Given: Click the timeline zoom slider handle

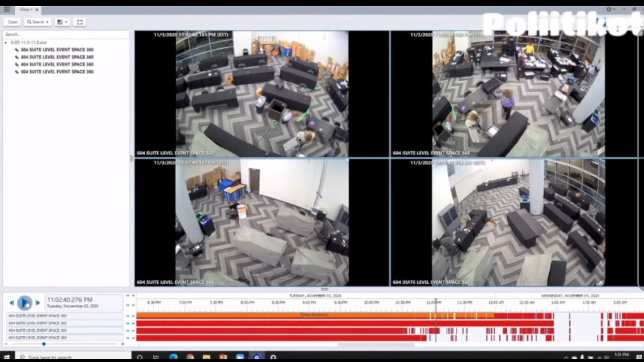Looking at the screenshot, I should click(x=44, y=344).
